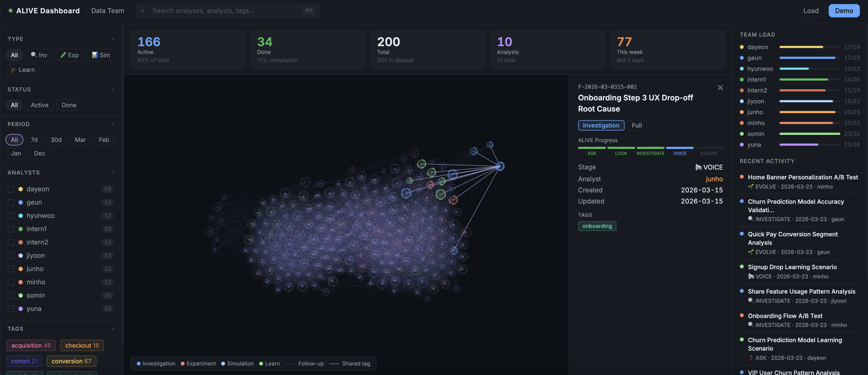Click the ASK question-mark icon under Churn Learning Scenario
The image size is (868, 375).
point(751,358)
